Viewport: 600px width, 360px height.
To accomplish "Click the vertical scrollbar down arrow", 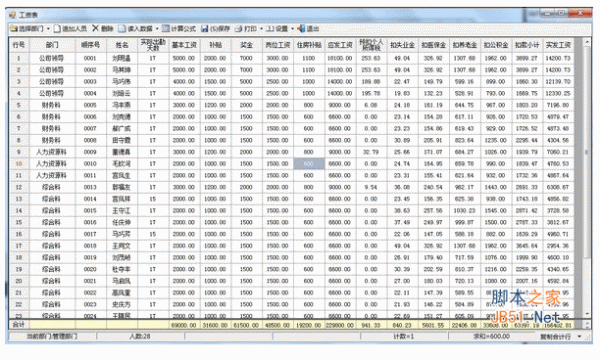I will tap(587, 314).
